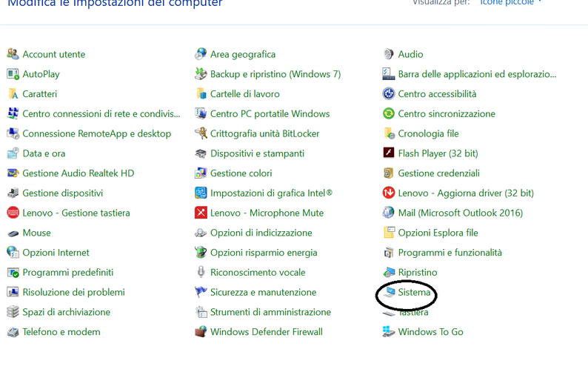Open the Mail Microsoft Outlook icon
This screenshot has height=372, width=588.
click(x=389, y=213)
